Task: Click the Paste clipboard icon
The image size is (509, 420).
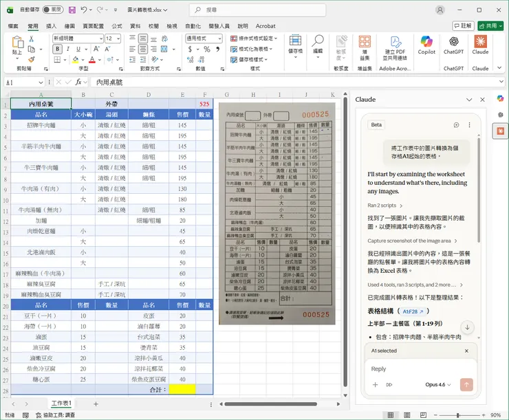Action: (x=17, y=43)
